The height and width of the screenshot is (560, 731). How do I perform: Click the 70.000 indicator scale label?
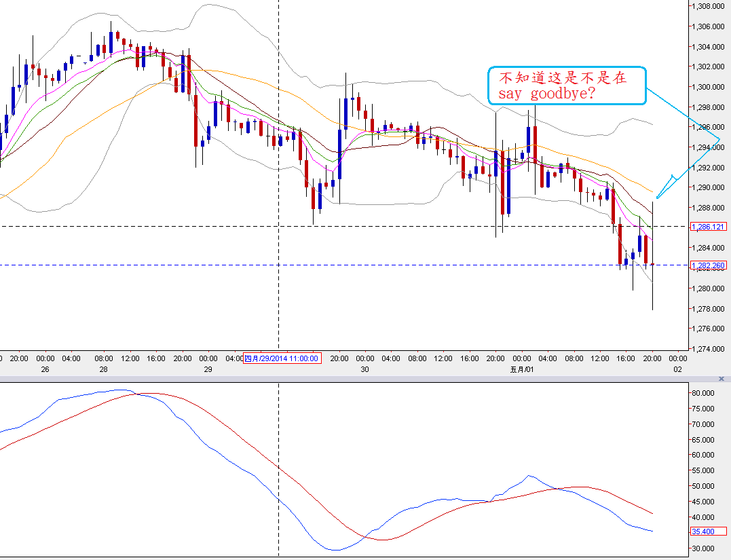(702, 424)
